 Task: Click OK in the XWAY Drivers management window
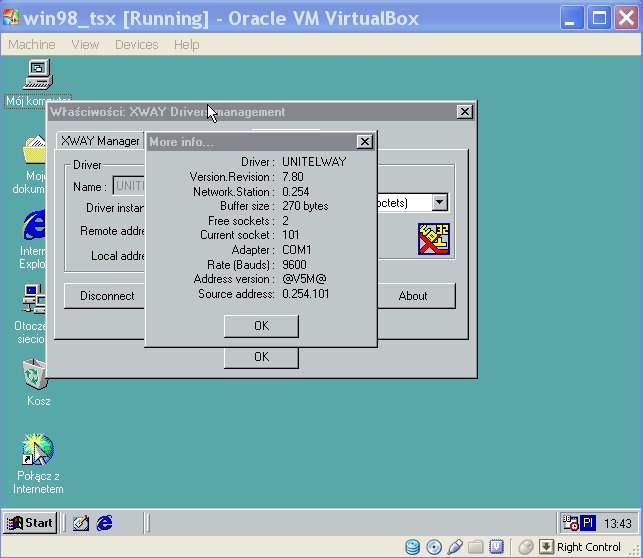coord(261,357)
